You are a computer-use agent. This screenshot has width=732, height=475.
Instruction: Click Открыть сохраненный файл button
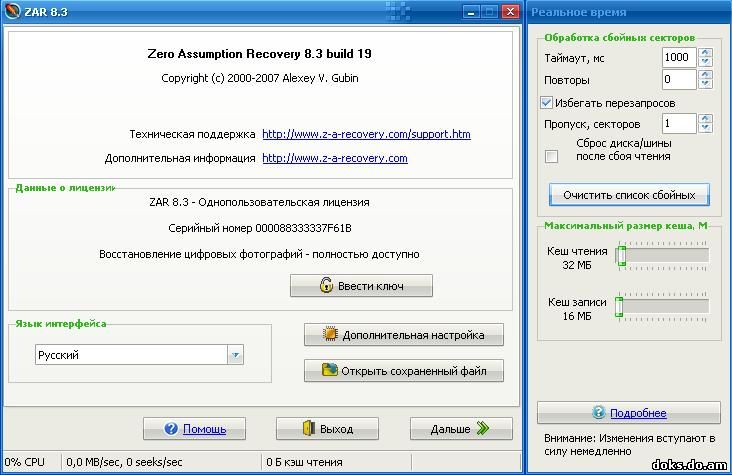click(x=404, y=370)
